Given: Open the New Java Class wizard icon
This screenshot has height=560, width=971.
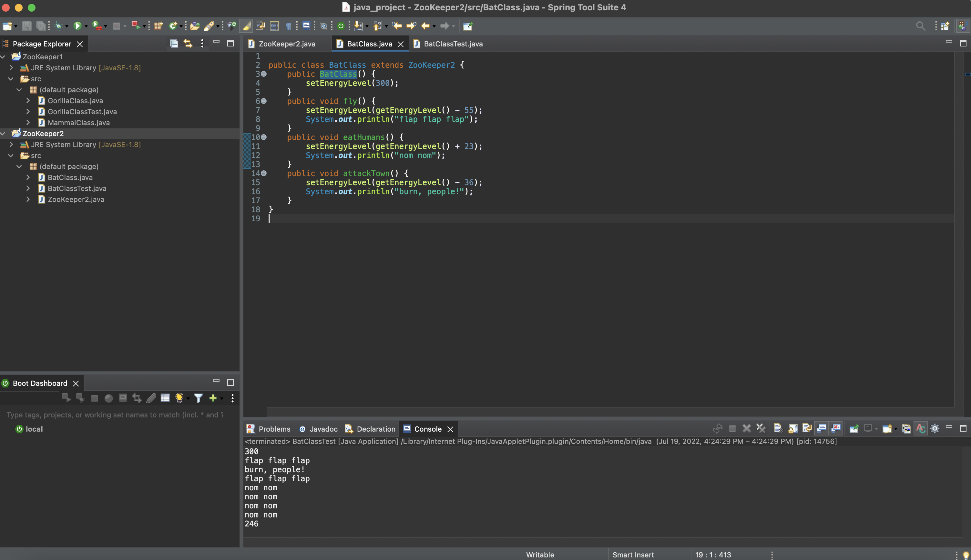Looking at the screenshot, I should click(173, 26).
